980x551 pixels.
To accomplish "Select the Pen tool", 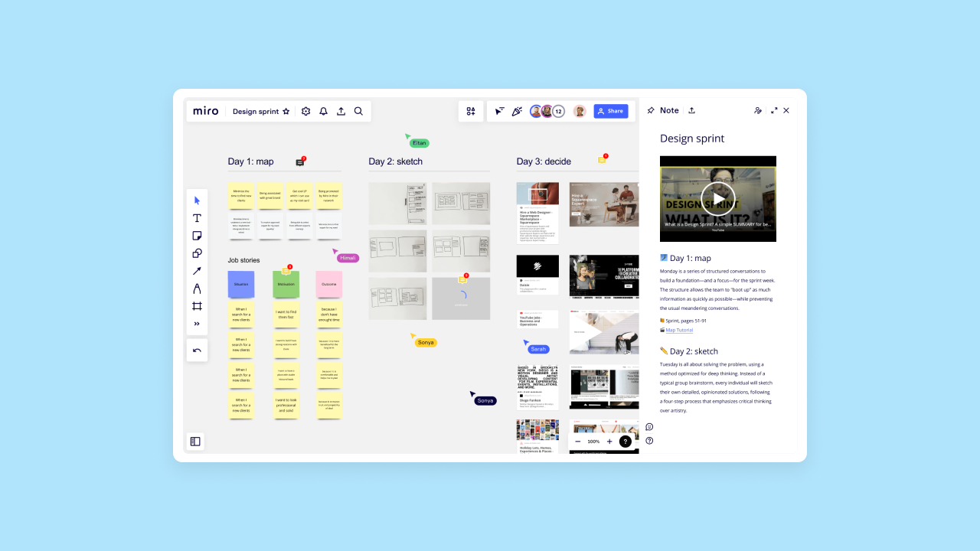I will [x=197, y=288].
